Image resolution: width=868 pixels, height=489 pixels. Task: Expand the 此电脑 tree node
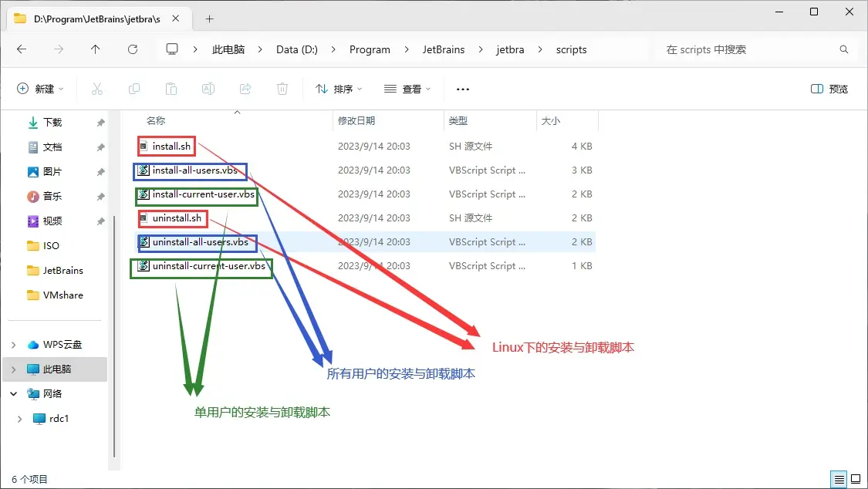(13, 369)
